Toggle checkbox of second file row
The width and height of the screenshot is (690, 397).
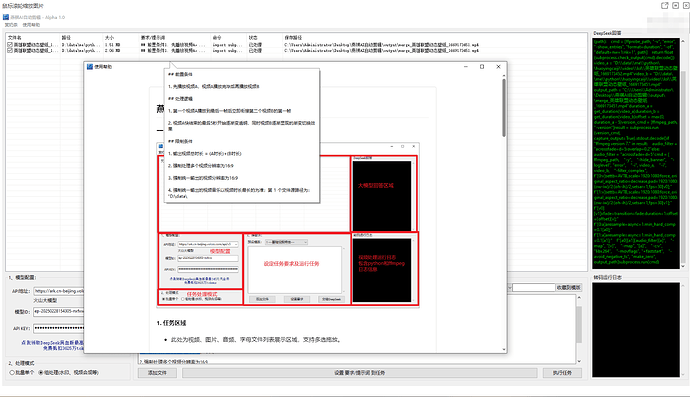(10, 51)
